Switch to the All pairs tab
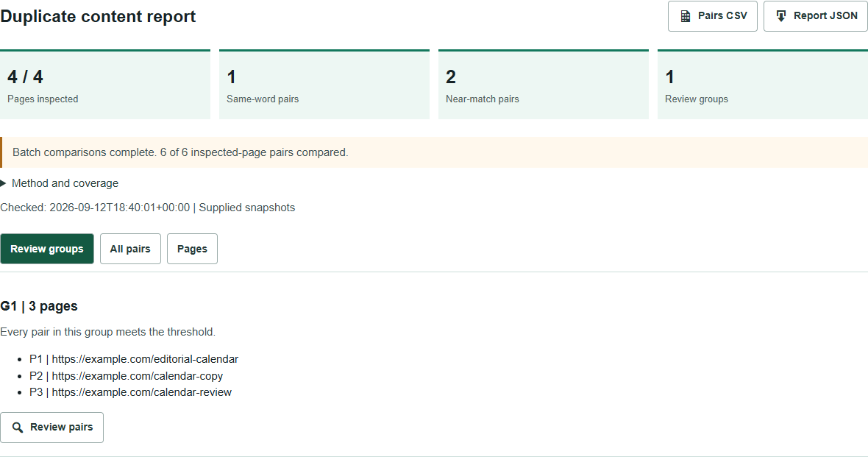This screenshot has width=868, height=457. [130, 249]
